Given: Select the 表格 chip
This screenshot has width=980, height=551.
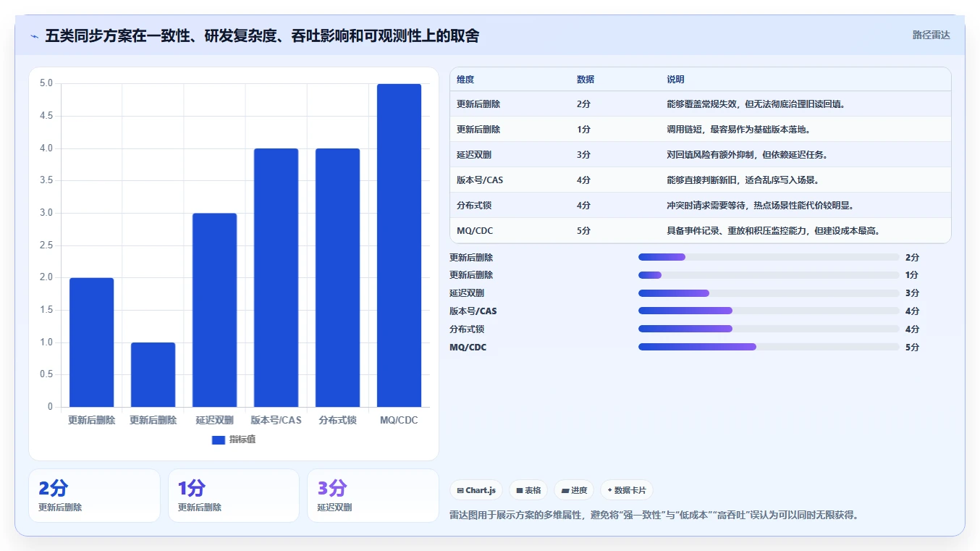Looking at the screenshot, I should point(529,490).
